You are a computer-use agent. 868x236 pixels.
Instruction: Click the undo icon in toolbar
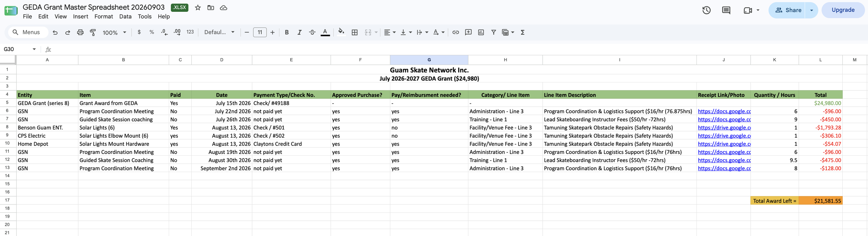coord(55,32)
